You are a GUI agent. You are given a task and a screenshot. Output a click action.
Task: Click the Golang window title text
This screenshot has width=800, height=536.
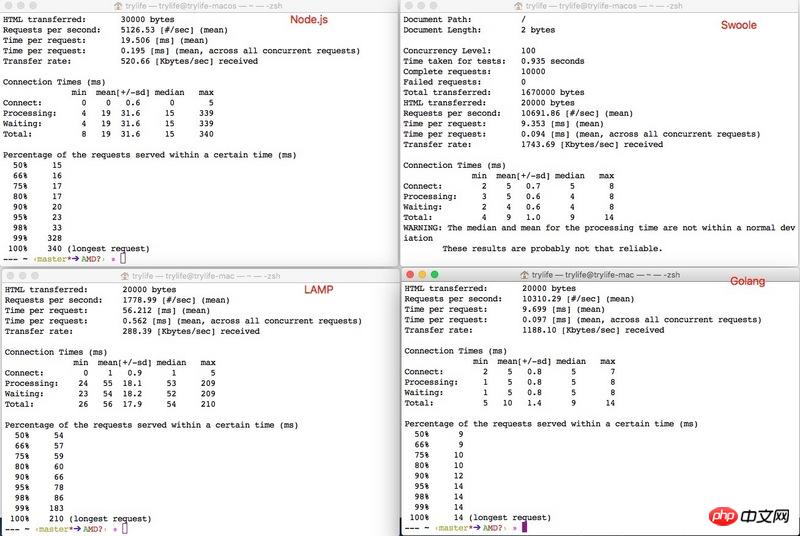pos(606,275)
